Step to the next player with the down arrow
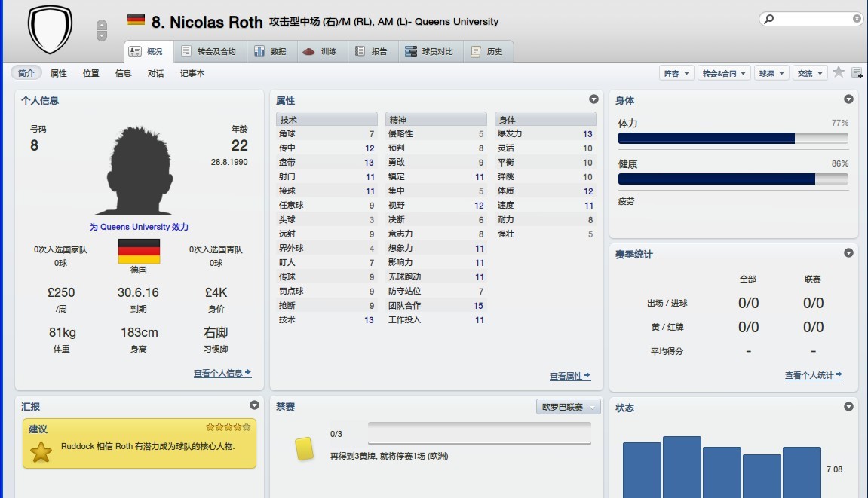This screenshot has width=868, height=498. coord(101,36)
